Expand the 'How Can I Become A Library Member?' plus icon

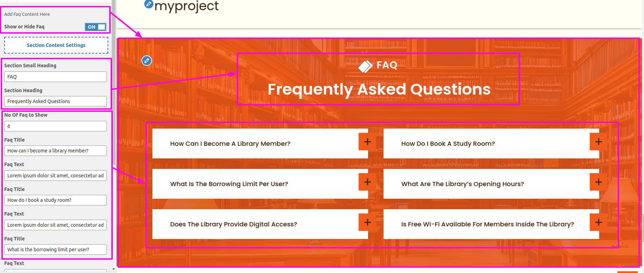[x=367, y=142]
